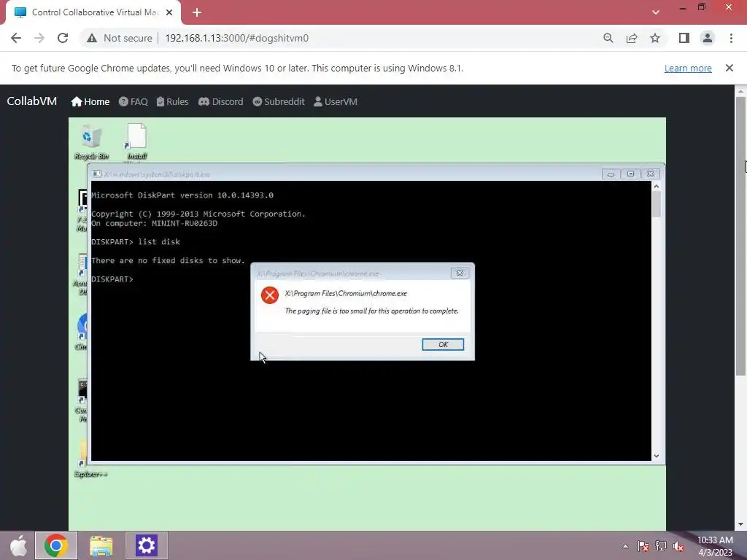
Task: Open the Rules nav link
Action: [x=172, y=101]
